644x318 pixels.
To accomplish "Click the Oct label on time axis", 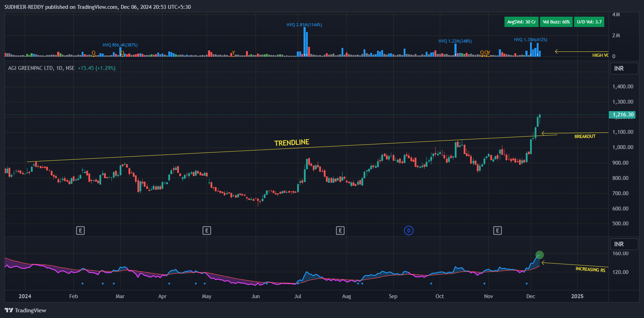I will coord(440,296).
